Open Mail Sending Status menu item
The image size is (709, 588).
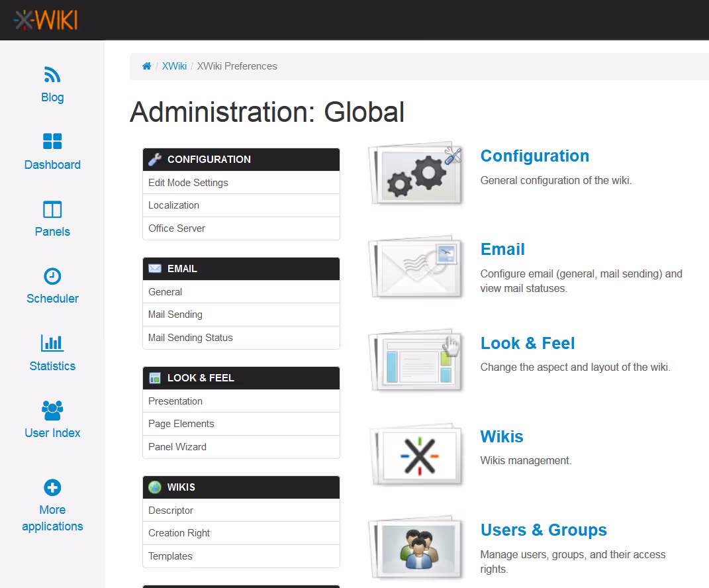191,338
